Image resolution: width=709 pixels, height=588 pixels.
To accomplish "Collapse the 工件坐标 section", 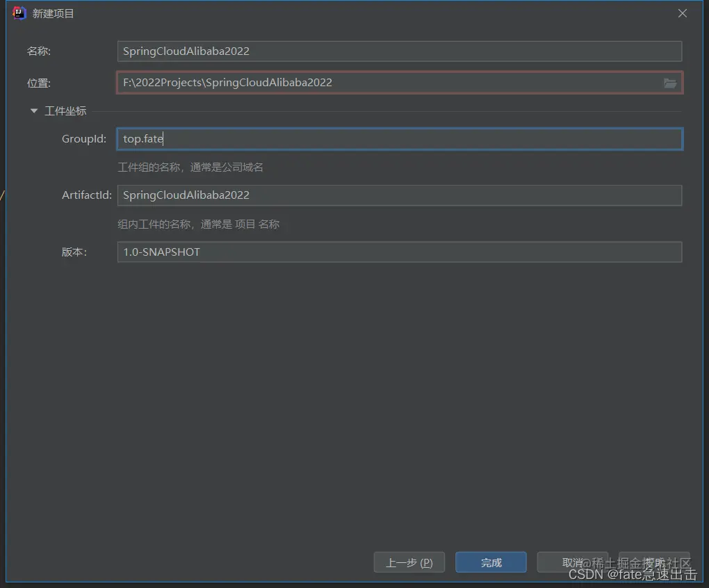I will [x=34, y=111].
